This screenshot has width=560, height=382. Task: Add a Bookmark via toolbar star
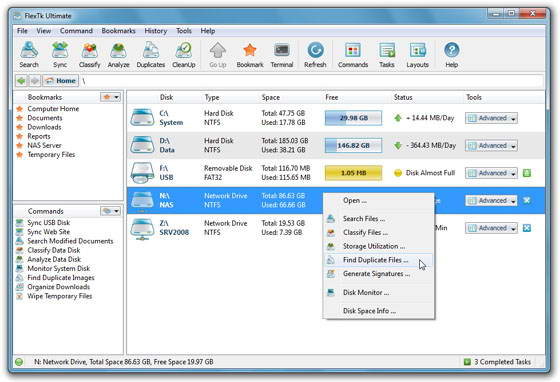(x=250, y=54)
